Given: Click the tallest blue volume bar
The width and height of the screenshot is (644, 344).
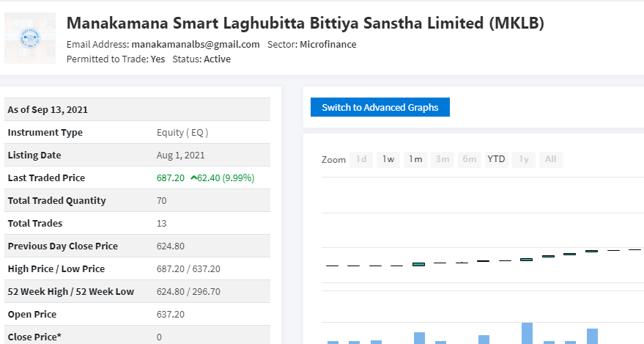Looking at the screenshot, I should [527, 333].
